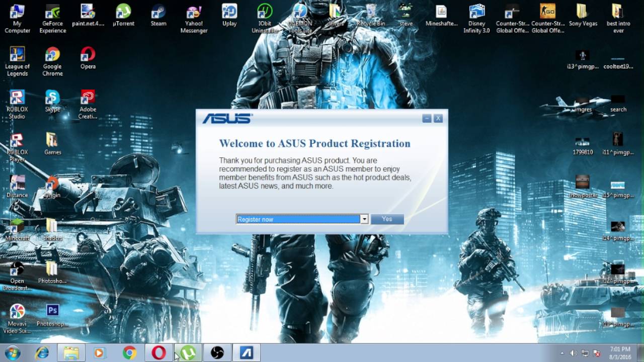Open the Games folder on the desktop
Viewport: 644px width, 362px height.
[52, 144]
